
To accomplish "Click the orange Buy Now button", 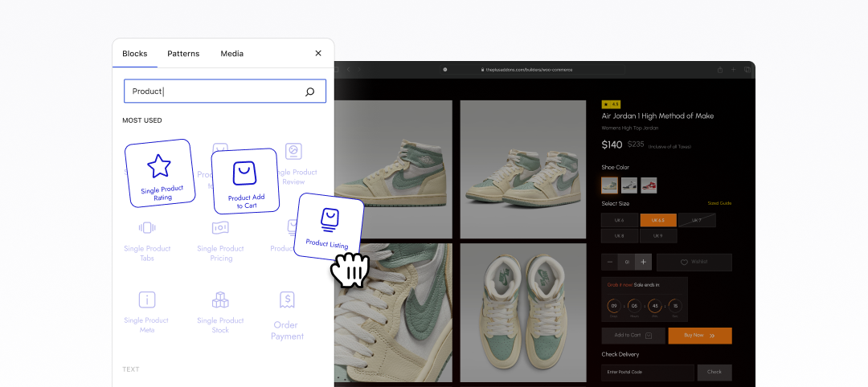I will coord(700,336).
